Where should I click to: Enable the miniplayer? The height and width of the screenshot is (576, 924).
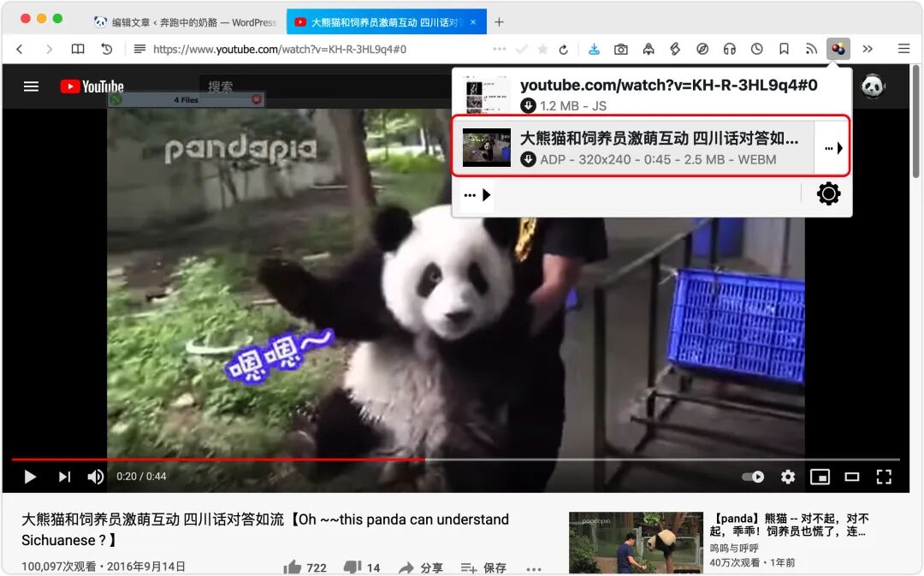click(820, 477)
